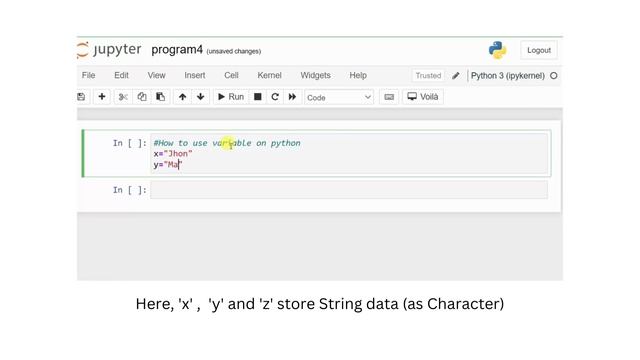Open the Help menu
The width and height of the screenshot is (640, 360).
(x=358, y=76)
